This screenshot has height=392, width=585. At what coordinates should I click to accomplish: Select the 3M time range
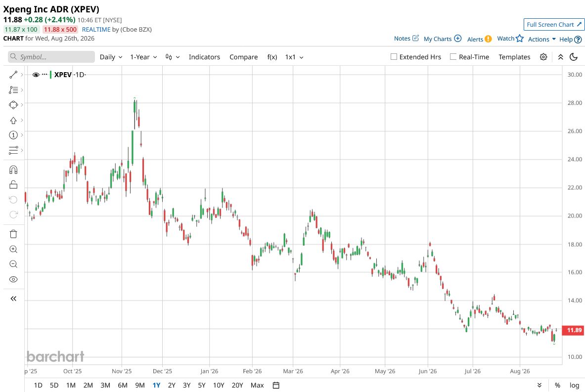(105, 385)
